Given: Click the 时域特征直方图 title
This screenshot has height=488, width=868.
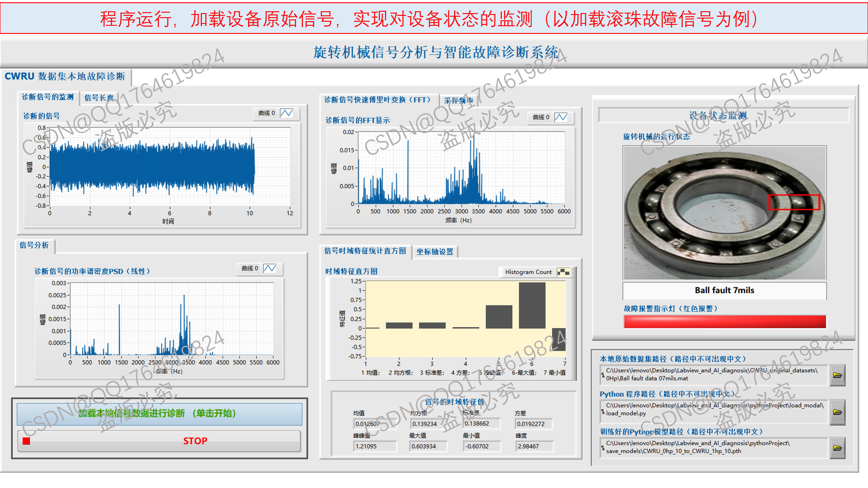Looking at the screenshot, I should click(351, 271).
